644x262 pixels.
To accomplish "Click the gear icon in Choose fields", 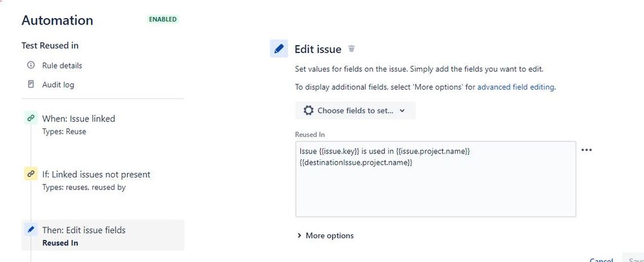I will [308, 110].
